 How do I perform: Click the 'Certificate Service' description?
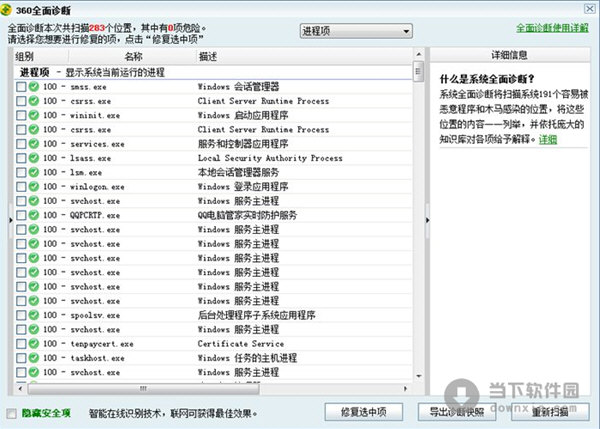(241, 344)
